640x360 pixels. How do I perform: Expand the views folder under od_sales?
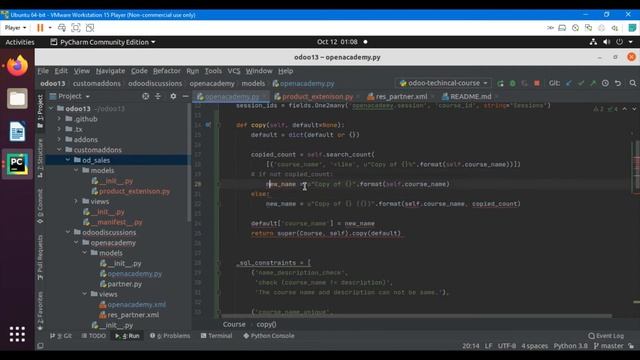pos(76,201)
